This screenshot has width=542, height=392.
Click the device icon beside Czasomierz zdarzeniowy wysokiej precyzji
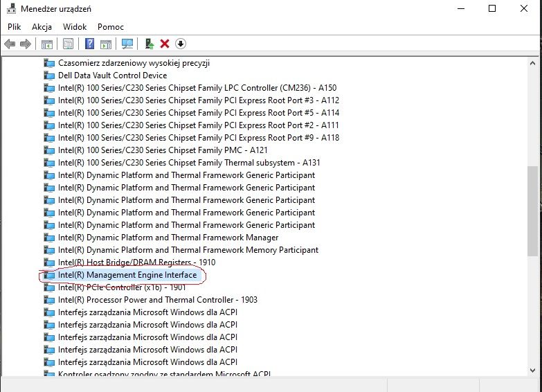49,63
